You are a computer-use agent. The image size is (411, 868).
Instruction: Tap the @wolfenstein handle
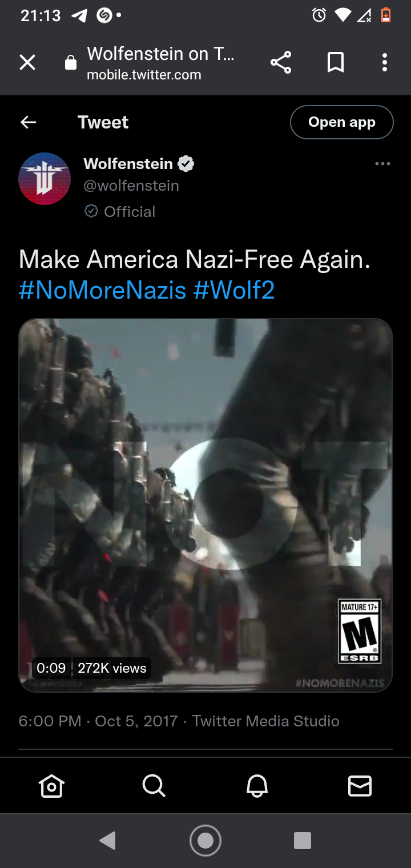point(131,186)
